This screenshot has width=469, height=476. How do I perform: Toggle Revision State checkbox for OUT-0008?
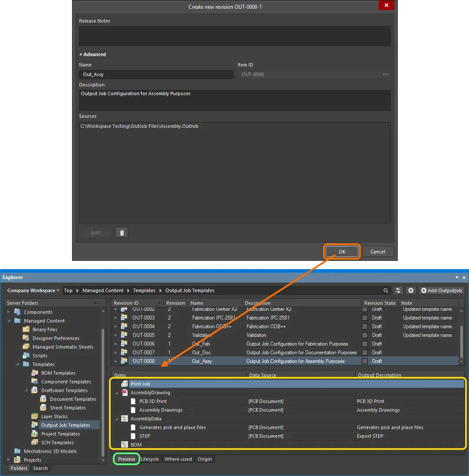click(x=365, y=361)
